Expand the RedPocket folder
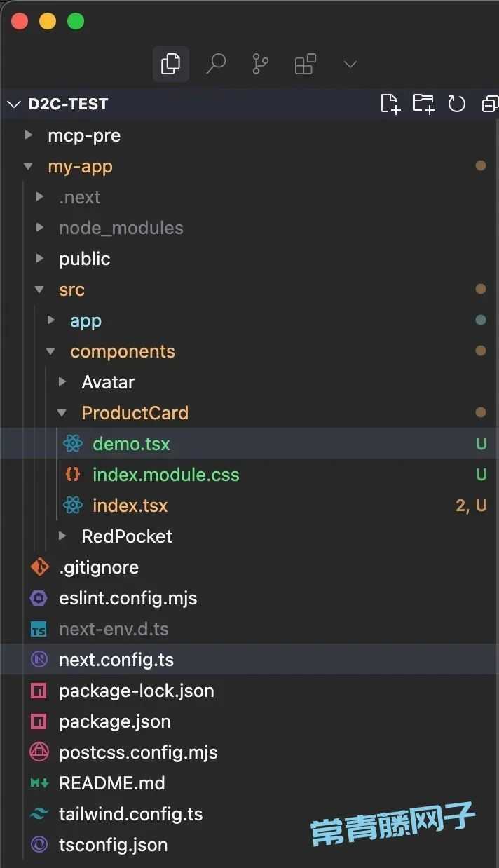This screenshot has width=499, height=868. 249,536
